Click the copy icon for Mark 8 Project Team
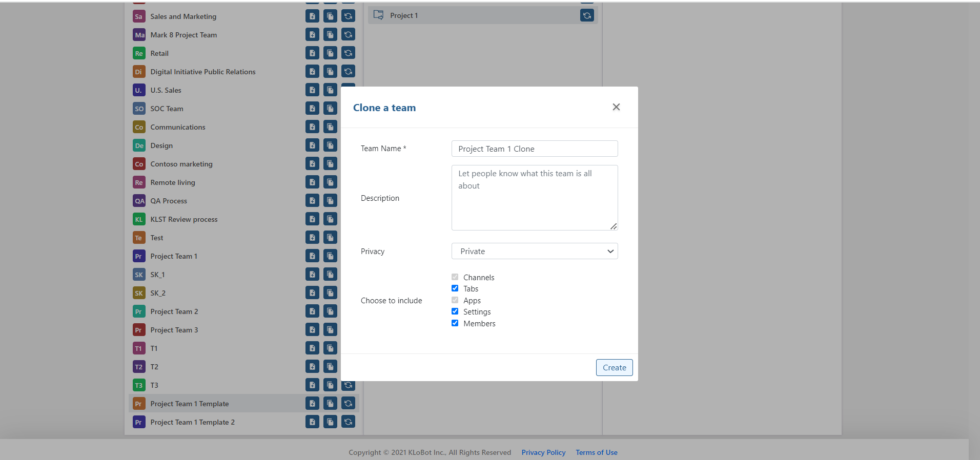The height and width of the screenshot is (460, 980). tap(330, 35)
